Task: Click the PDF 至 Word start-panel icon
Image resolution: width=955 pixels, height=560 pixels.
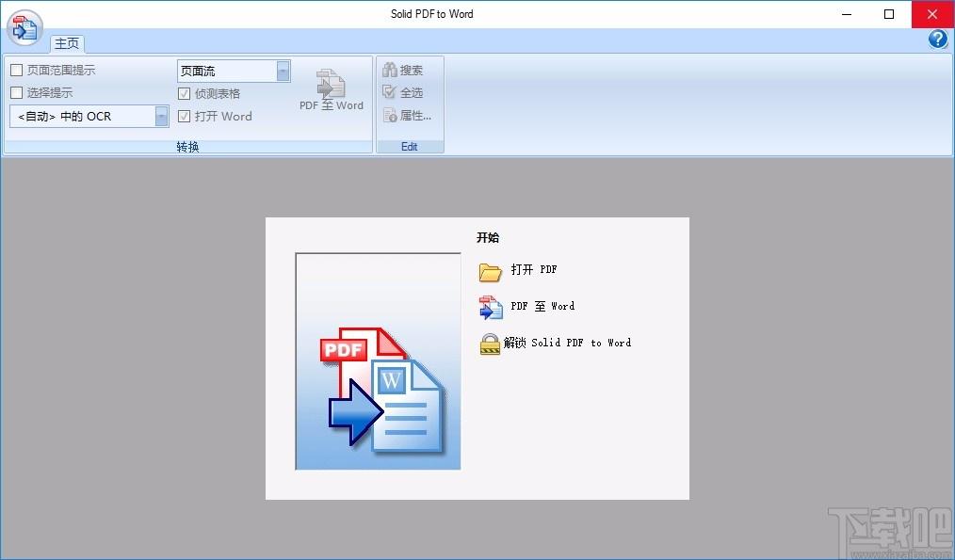Action: (x=491, y=308)
